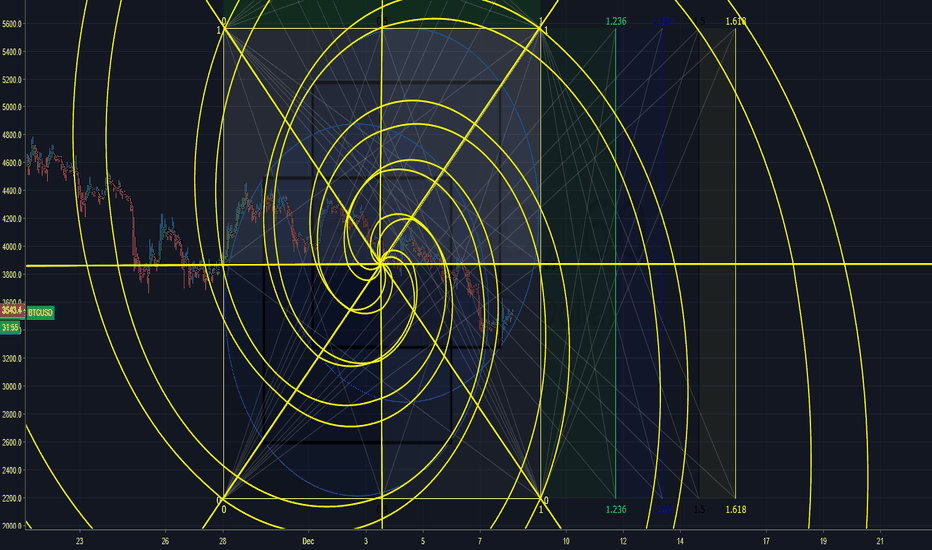932x550 pixels.
Task: Click the 3000.0 price axis label
Action: pos(12,387)
